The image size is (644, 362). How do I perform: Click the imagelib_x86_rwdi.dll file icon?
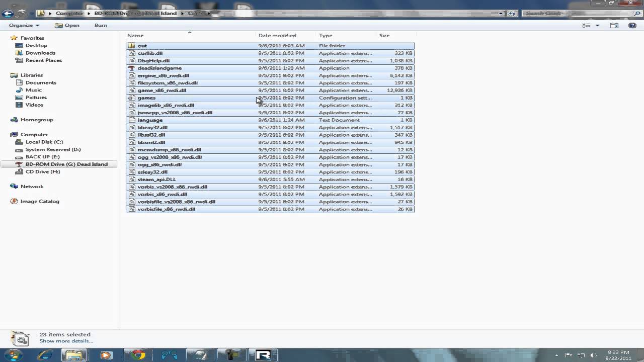(132, 105)
